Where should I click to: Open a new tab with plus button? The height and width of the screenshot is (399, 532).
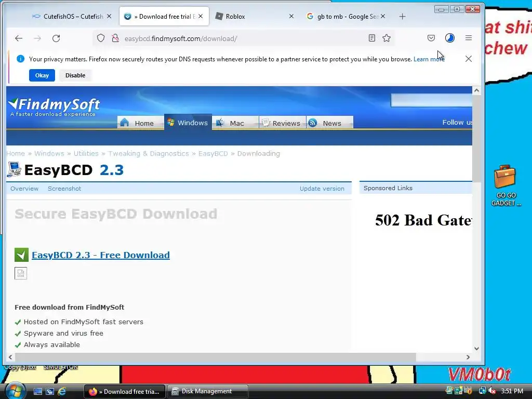403,16
